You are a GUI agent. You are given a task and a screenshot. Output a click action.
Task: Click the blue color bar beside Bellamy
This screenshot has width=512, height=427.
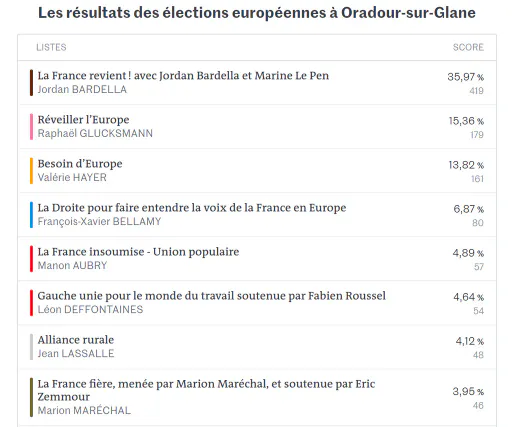[31, 215]
